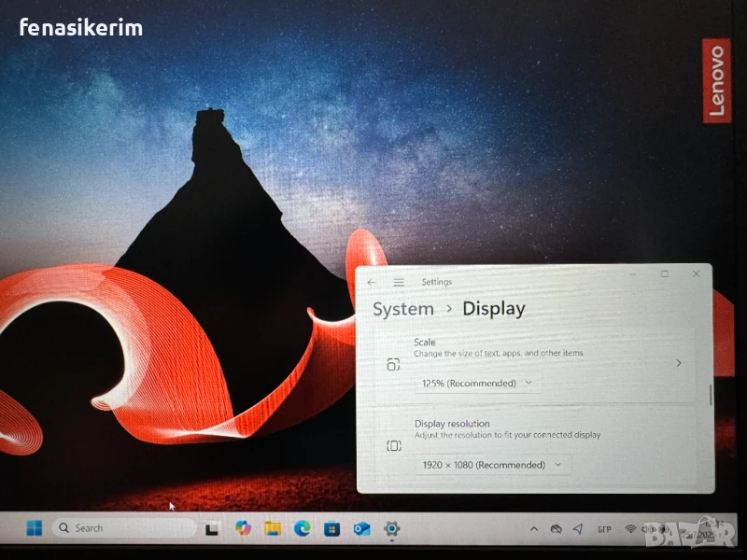Viewport: 747px width, 560px height.
Task: Click the back arrow in Settings
Action: 372,283
